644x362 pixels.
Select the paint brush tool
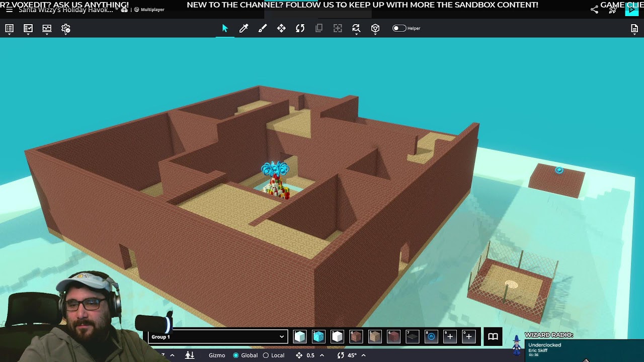pyautogui.click(x=263, y=29)
